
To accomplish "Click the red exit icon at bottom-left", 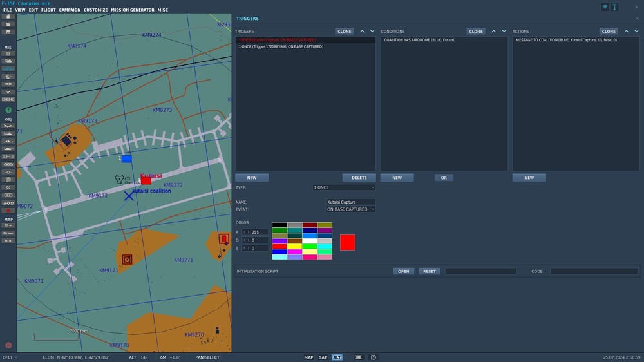I will click(x=8, y=345).
